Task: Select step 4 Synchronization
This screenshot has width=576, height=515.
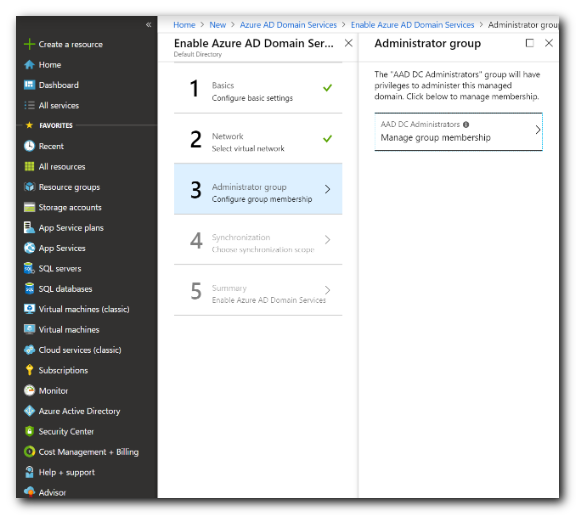Action: pos(258,240)
